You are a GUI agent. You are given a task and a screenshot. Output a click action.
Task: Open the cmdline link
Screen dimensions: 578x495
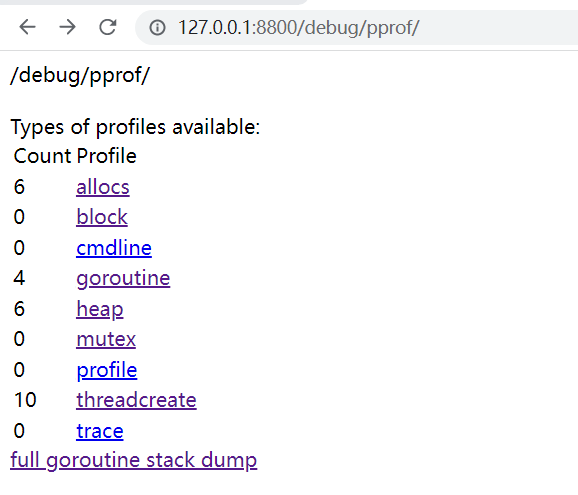coord(114,248)
